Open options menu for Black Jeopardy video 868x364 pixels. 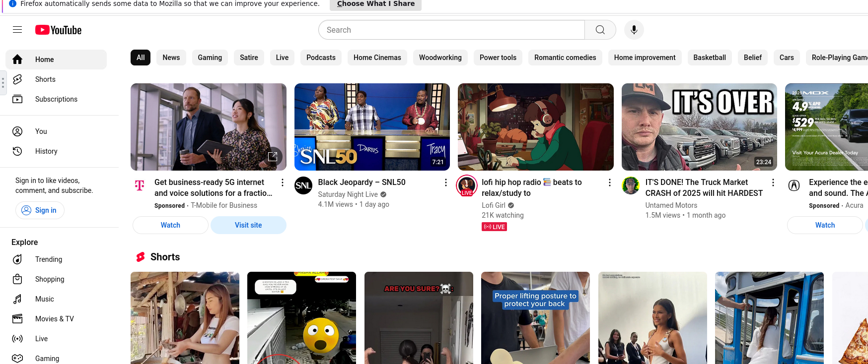445,182
